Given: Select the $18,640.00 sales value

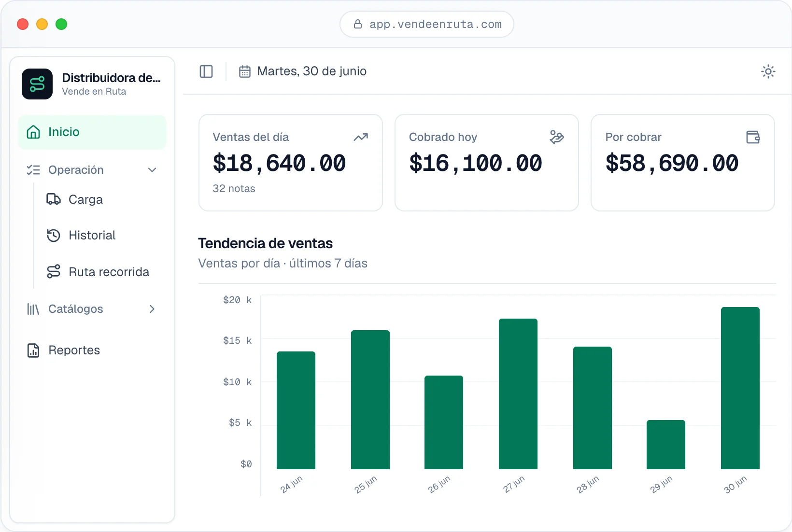Looking at the screenshot, I should click(x=279, y=163).
